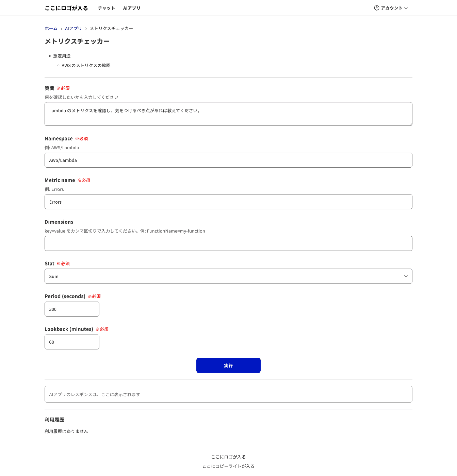The width and height of the screenshot is (457, 476).
Task: Click the Dimensions field label
Action: click(x=59, y=222)
